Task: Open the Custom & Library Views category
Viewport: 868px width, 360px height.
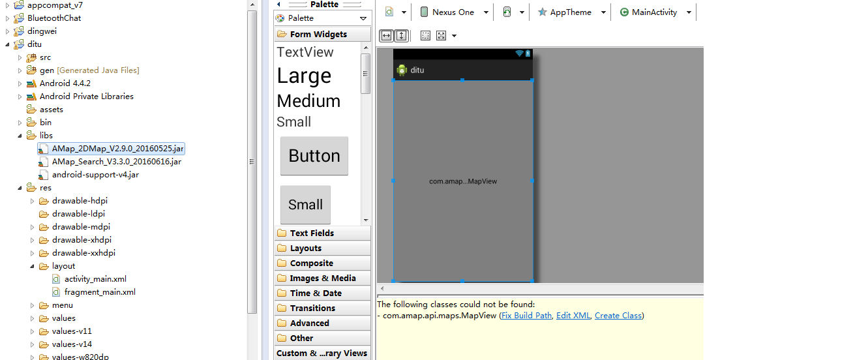Action: tap(322, 353)
